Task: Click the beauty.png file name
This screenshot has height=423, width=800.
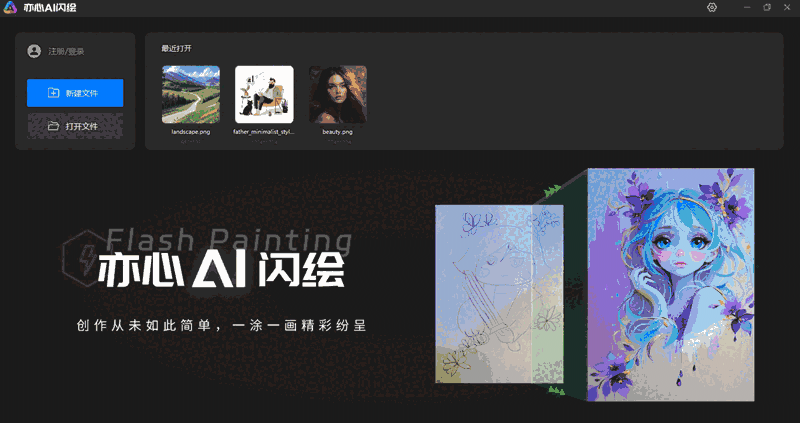Action: [x=337, y=132]
